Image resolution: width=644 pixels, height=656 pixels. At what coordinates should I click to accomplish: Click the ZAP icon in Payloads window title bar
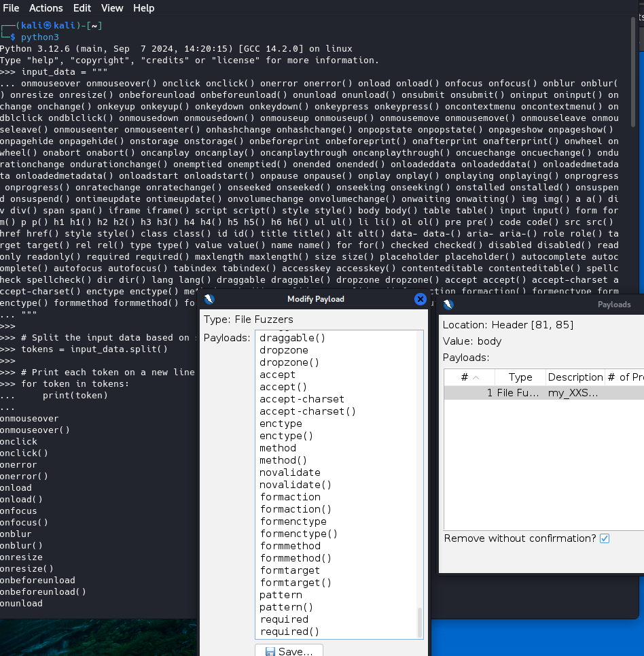pos(448,304)
